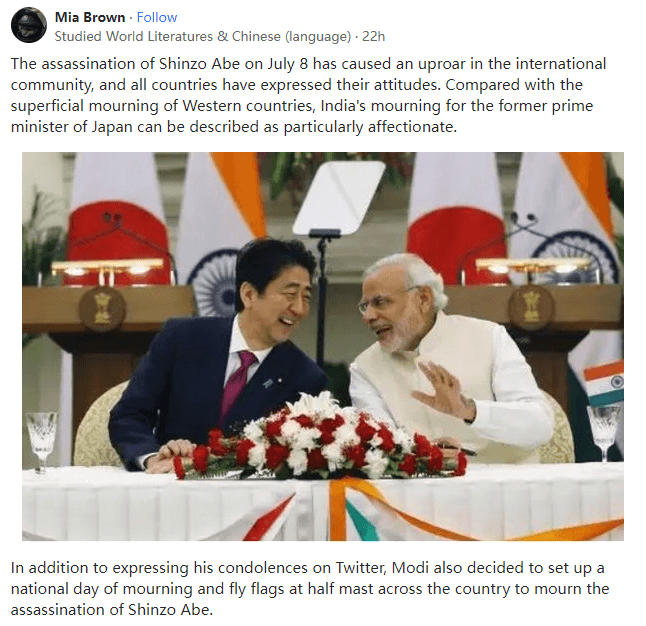Click the word Twitter in the last paragraph
The image size is (646, 626).
click(360, 568)
